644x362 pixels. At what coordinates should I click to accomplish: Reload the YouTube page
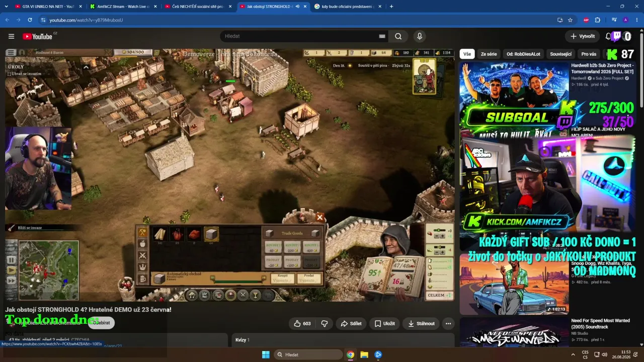pyautogui.click(x=30, y=20)
